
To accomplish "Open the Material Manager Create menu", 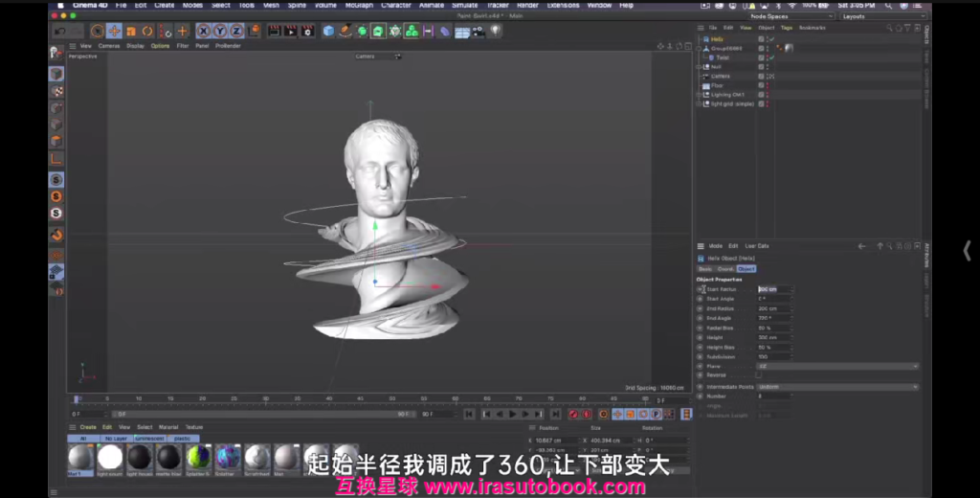I will point(88,427).
